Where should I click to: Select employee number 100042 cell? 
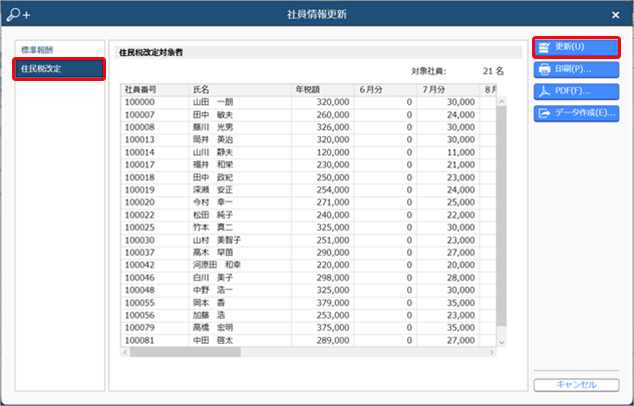coord(154,265)
